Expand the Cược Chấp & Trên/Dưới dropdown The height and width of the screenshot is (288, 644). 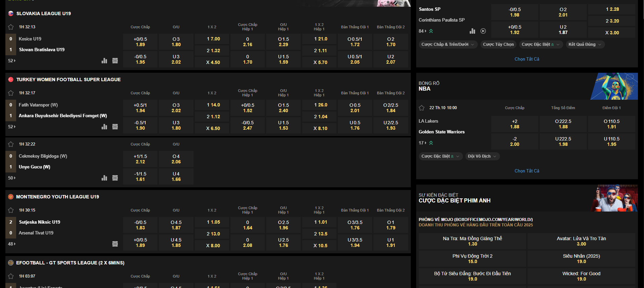[x=448, y=44]
